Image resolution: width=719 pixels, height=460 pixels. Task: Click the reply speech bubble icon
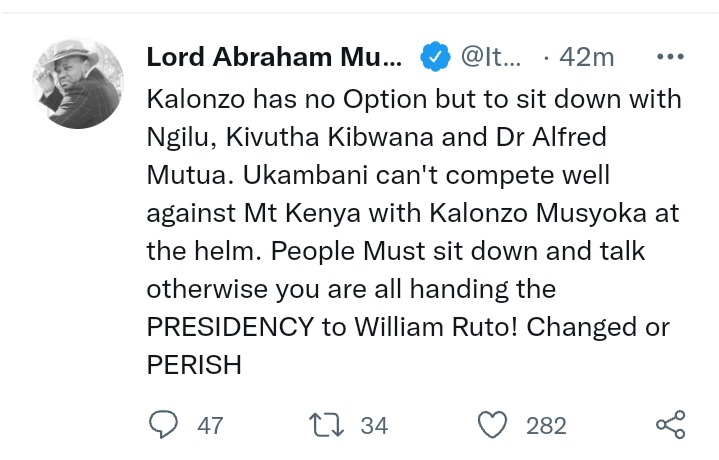click(x=163, y=425)
